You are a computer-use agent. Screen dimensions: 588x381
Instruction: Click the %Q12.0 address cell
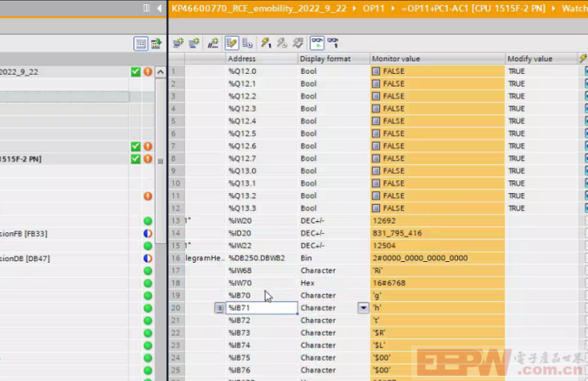coord(262,71)
